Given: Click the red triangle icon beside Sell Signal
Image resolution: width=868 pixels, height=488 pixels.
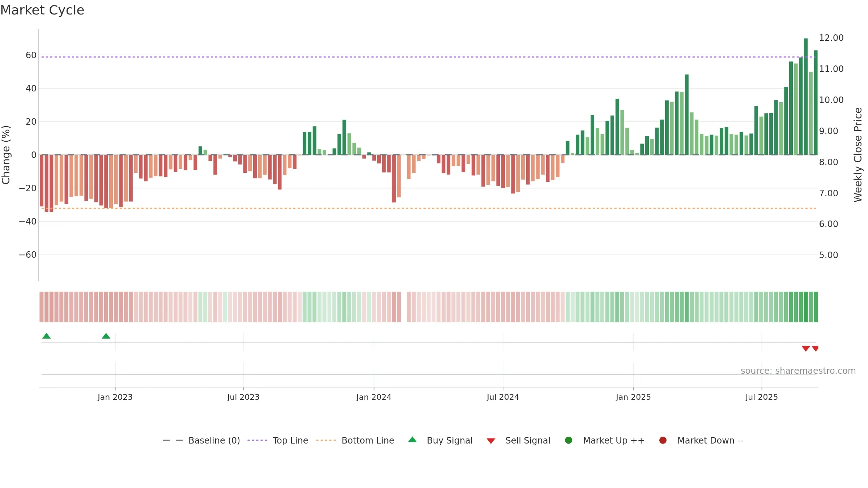Looking at the screenshot, I should (491, 441).
